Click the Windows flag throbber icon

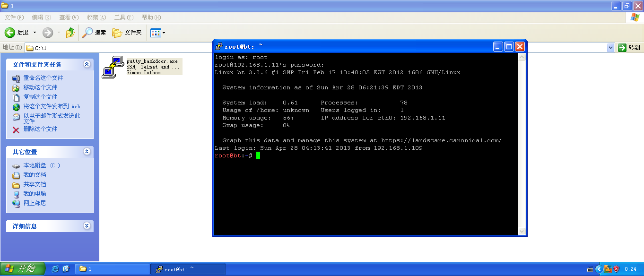[635, 17]
